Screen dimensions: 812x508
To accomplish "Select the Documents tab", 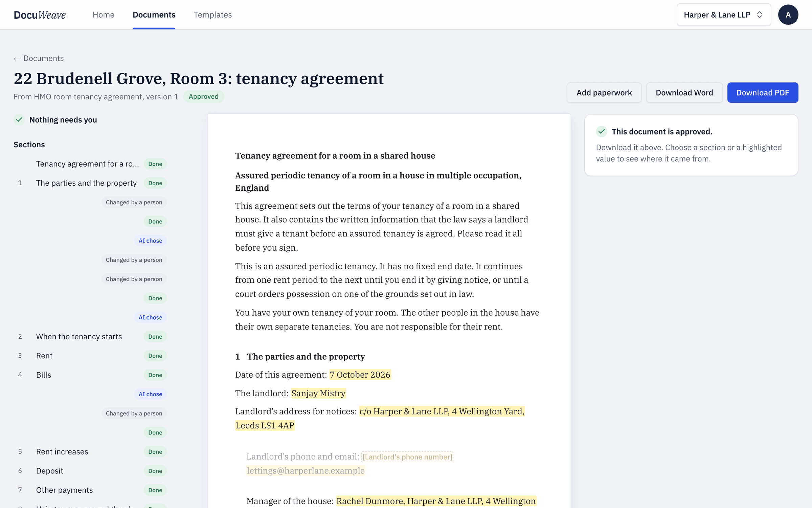I will tap(154, 15).
